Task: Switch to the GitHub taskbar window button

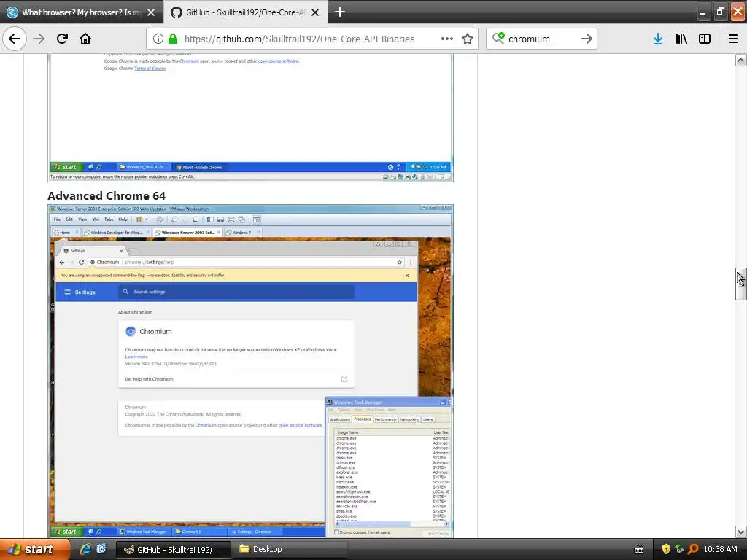Action: click(174, 550)
